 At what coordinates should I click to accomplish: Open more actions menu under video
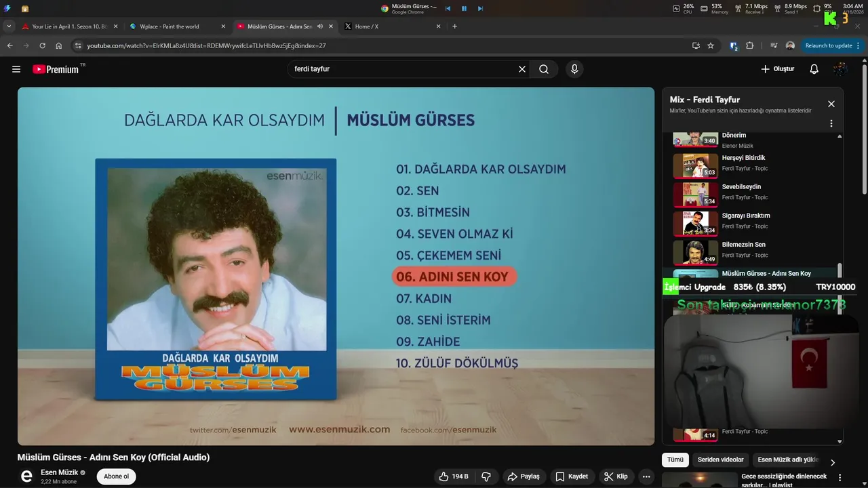point(646,476)
